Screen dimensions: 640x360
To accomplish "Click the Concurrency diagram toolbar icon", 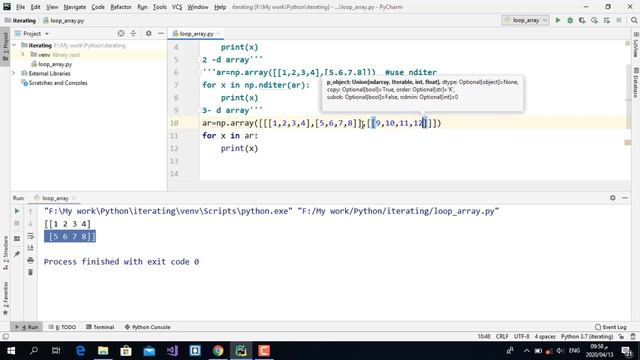I will (x=607, y=20).
